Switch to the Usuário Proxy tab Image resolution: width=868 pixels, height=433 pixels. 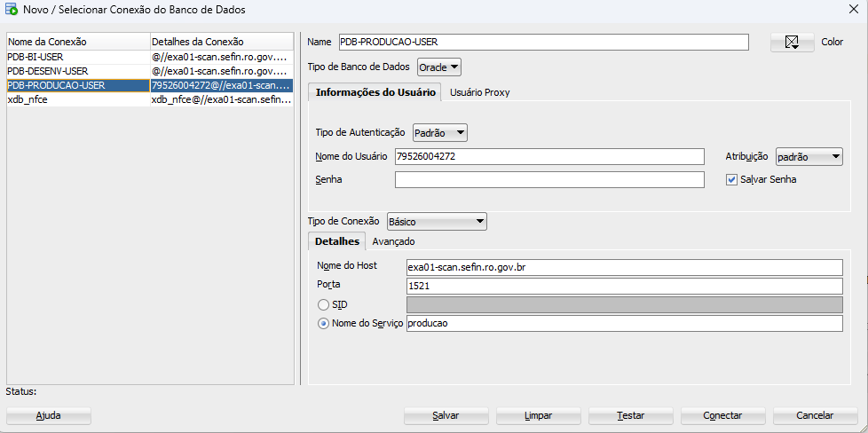[479, 92]
